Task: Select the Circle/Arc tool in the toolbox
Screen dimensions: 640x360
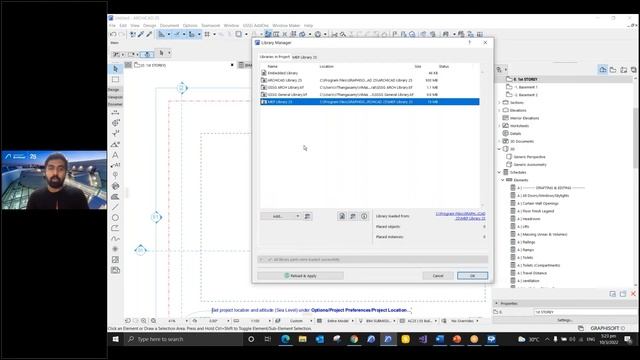Action: pyautogui.click(x=116, y=218)
